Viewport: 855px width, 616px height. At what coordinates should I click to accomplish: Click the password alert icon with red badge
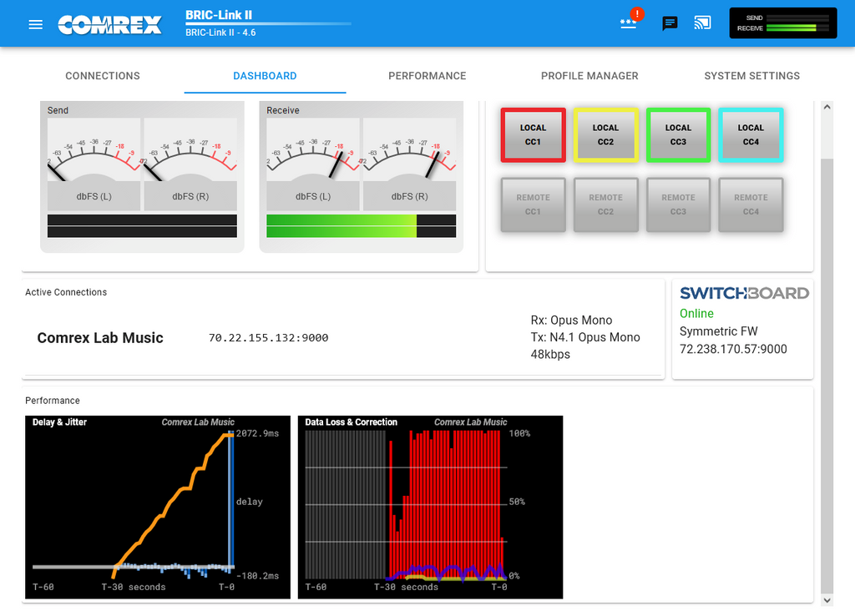click(629, 23)
